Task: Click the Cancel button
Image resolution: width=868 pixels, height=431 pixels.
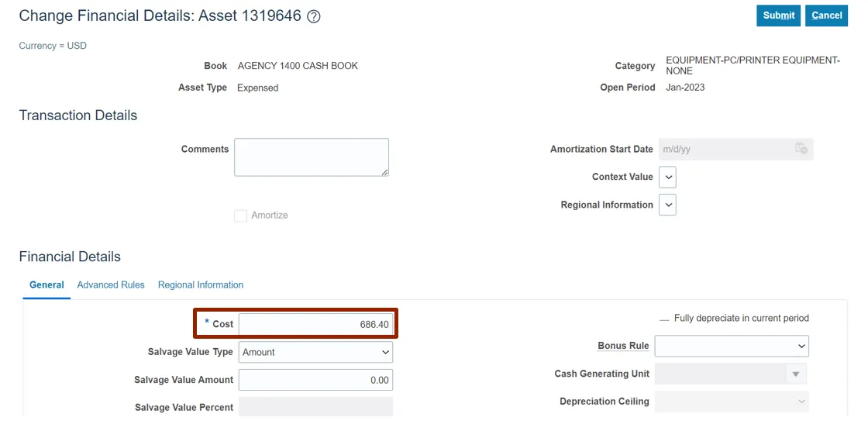Action: 826,16
